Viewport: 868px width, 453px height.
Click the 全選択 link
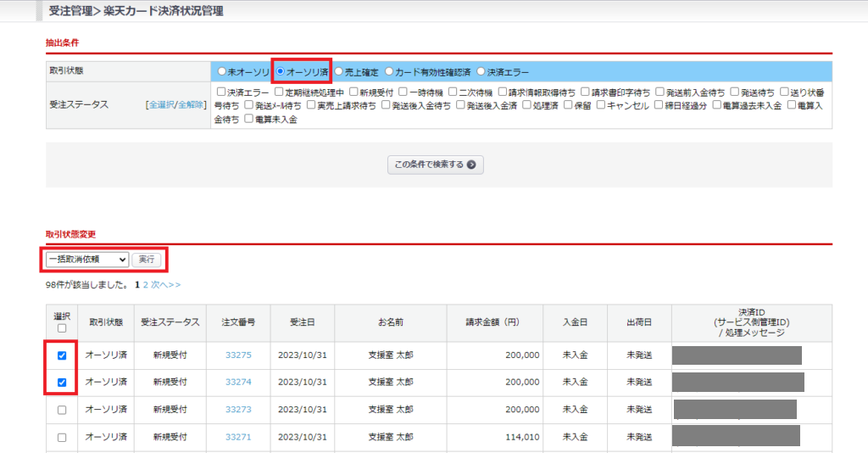[161, 105]
